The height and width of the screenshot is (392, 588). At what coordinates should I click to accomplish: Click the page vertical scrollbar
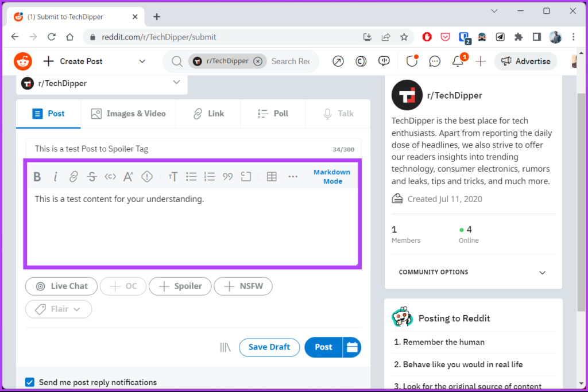coord(581,203)
